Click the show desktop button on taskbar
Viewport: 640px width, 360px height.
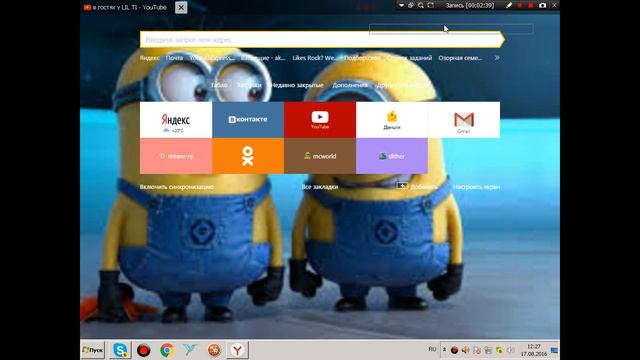coord(554,350)
